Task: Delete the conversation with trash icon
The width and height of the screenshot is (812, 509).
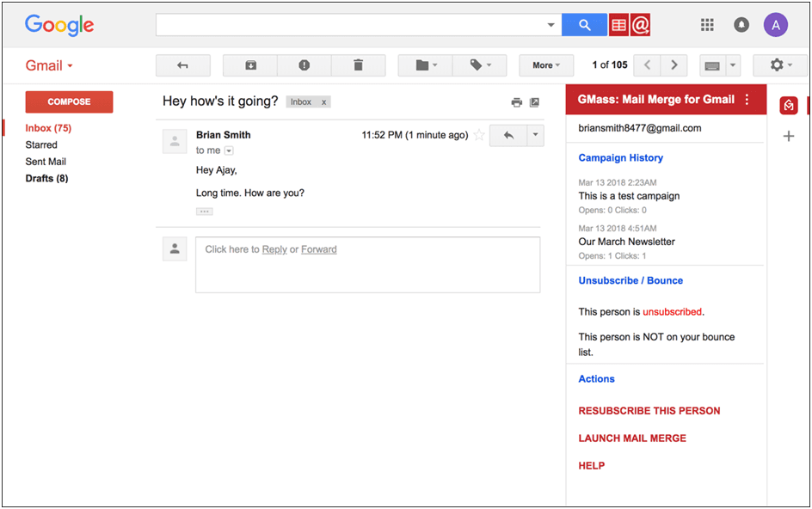Action: (x=359, y=65)
